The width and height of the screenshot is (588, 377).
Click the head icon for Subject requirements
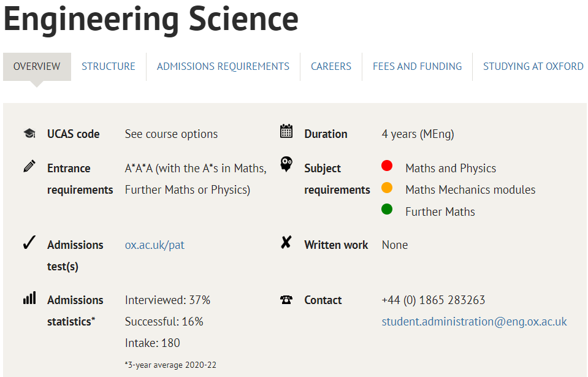click(286, 164)
